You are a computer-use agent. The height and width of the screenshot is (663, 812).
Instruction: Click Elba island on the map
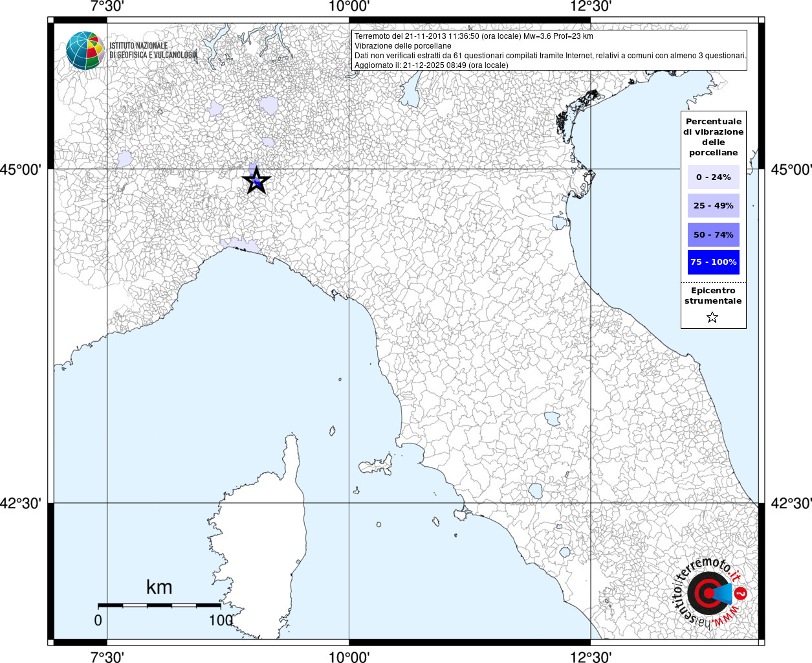pyautogui.click(x=377, y=464)
